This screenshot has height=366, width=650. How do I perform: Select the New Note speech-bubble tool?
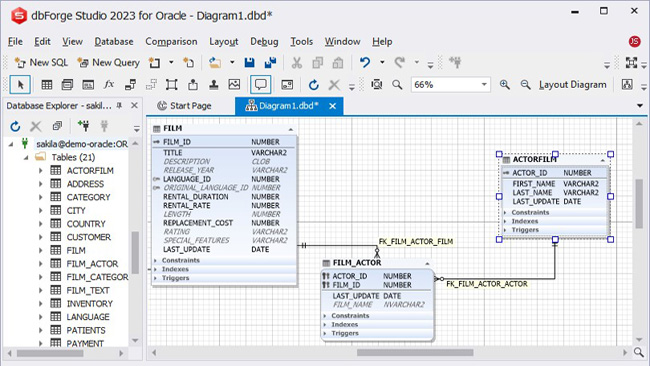[x=260, y=85]
